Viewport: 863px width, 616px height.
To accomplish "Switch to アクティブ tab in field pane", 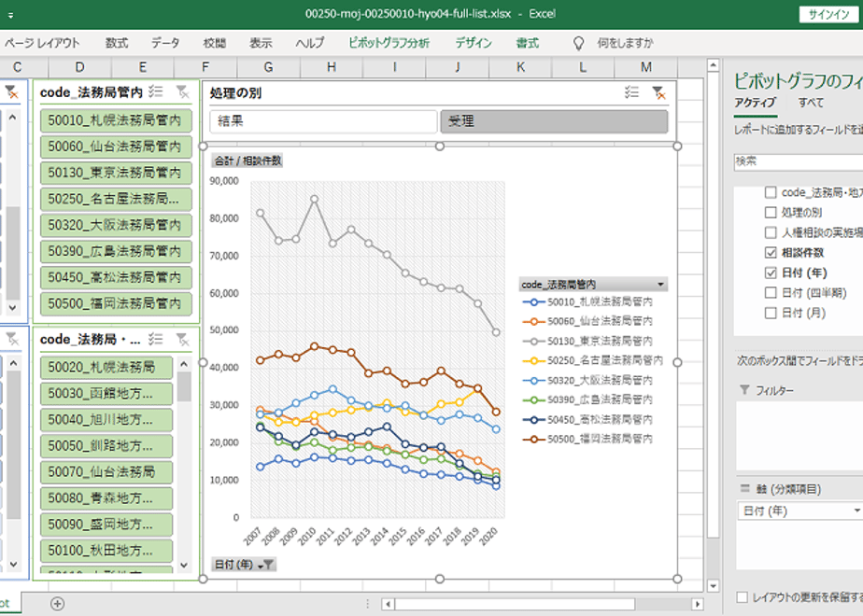I will point(755,103).
